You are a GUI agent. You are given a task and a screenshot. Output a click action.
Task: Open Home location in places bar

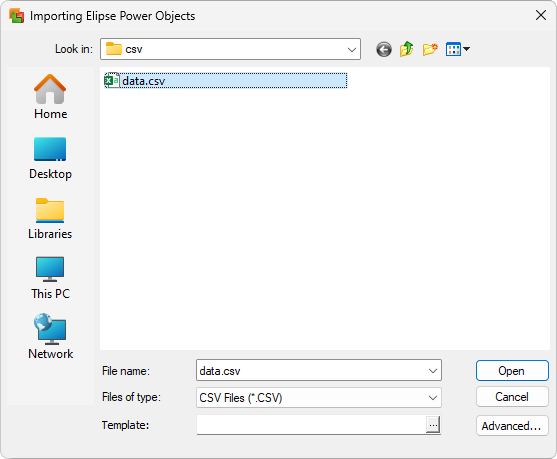[50, 97]
